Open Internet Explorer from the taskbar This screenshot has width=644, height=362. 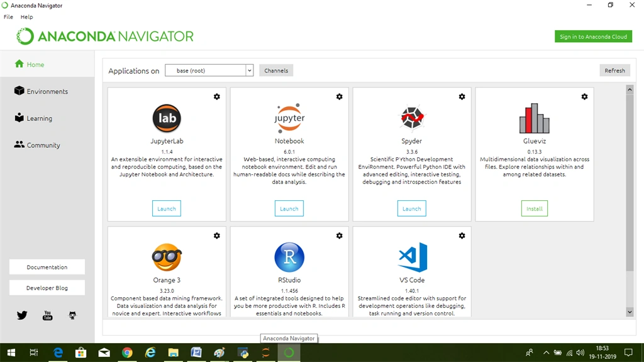click(150, 353)
